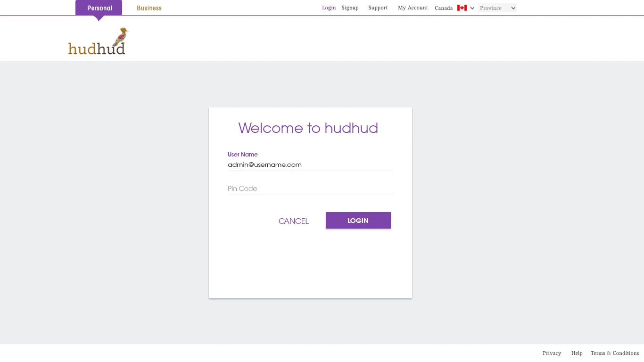Switch to the Business tab
This screenshot has width=644, height=362.
pos(149,8)
